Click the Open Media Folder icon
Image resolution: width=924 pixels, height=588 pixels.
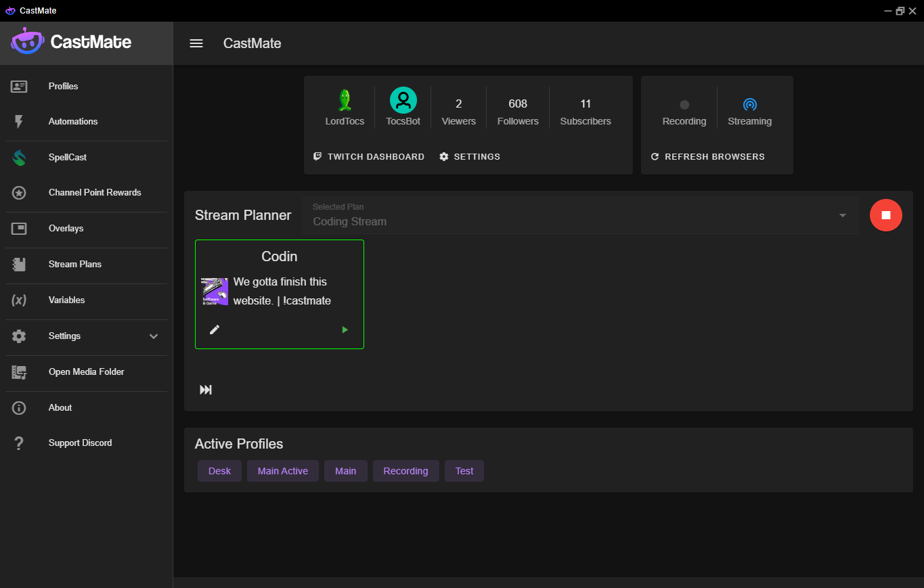point(19,372)
